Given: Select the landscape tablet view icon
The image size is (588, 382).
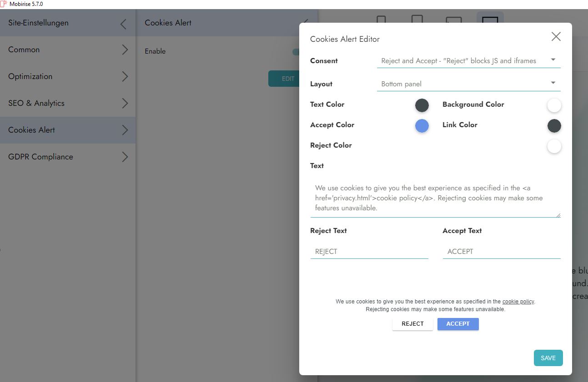Looking at the screenshot, I should (453, 21).
